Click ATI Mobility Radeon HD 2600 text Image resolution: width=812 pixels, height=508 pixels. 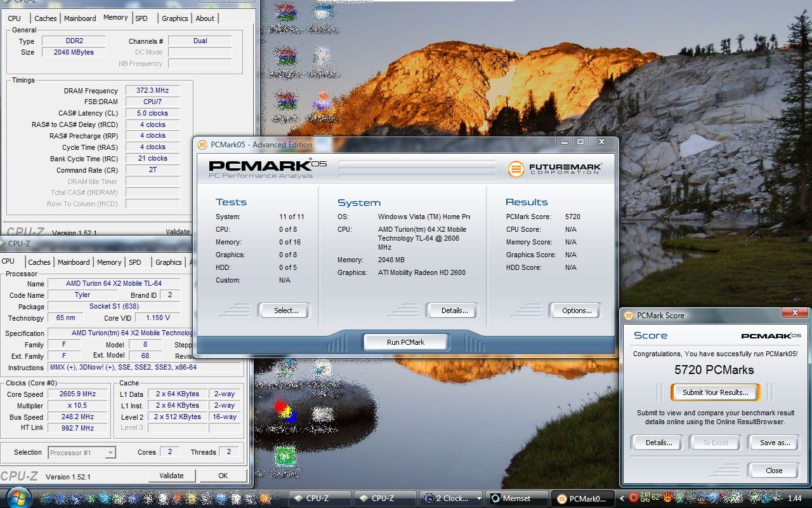point(422,272)
